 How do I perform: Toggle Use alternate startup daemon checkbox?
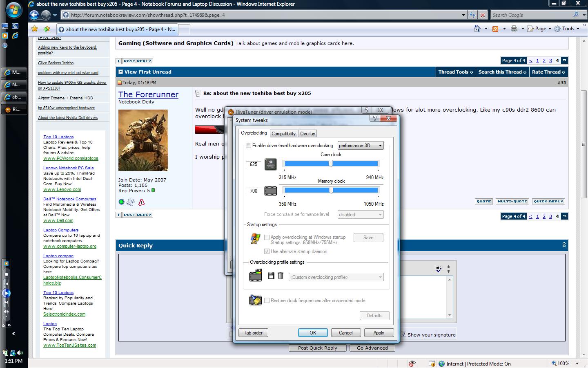coord(267,251)
